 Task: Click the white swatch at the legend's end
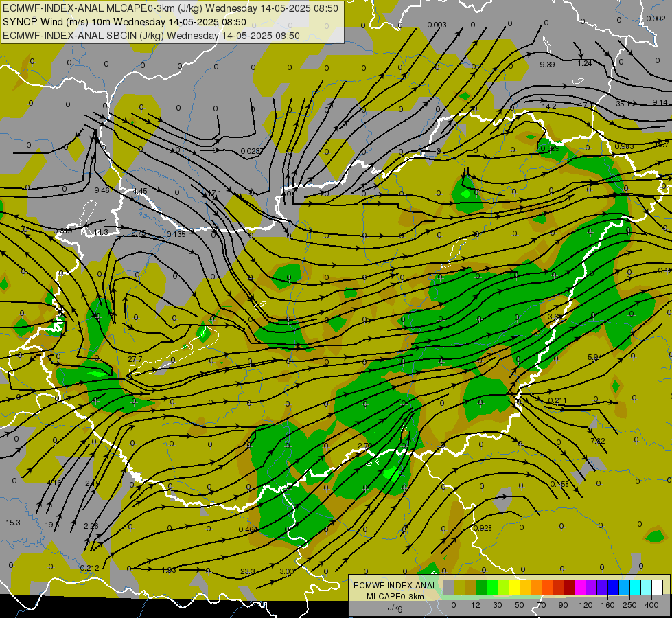[658, 587]
